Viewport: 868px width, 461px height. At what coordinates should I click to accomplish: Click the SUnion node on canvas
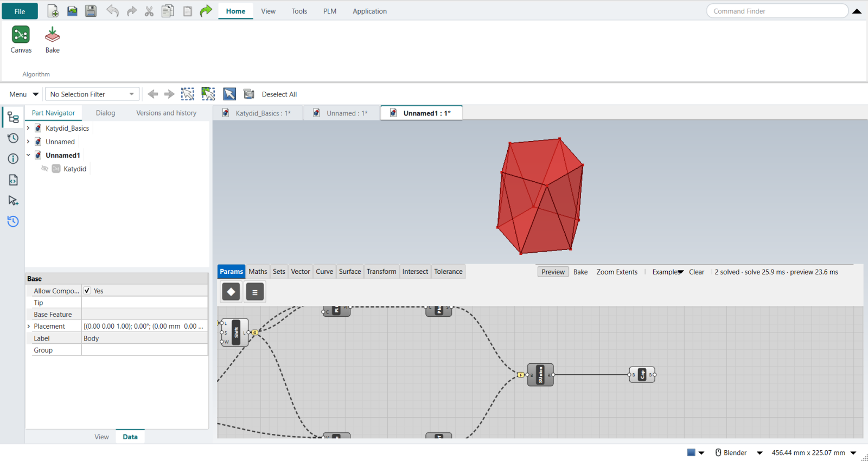pos(540,375)
